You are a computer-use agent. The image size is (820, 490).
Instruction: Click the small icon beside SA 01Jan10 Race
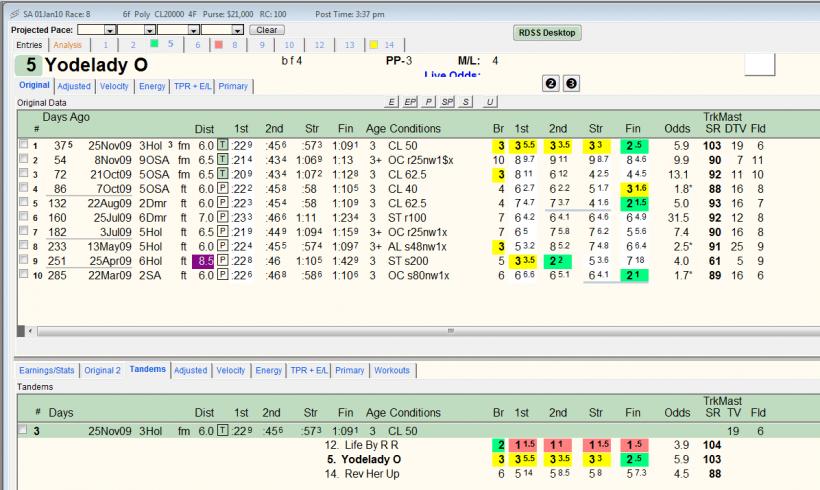coord(15,14)
